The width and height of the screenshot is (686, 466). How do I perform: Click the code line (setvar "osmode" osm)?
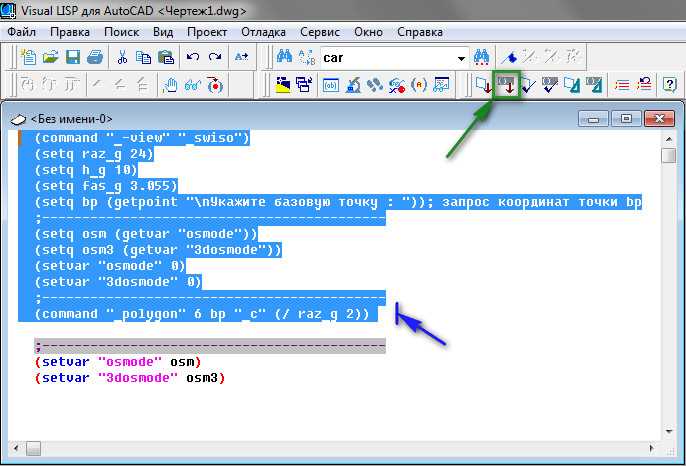click(x=118, y=361)
